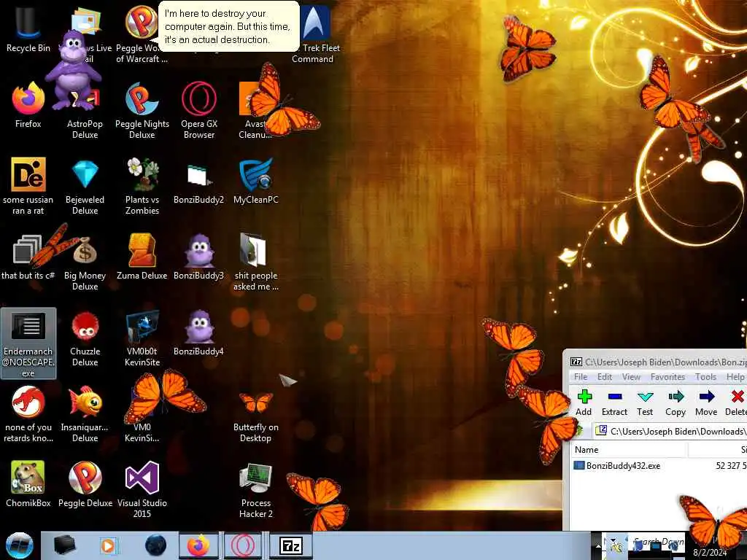
Task: Click Move in 7-Zip toolbar
Action: click(706, 402)
